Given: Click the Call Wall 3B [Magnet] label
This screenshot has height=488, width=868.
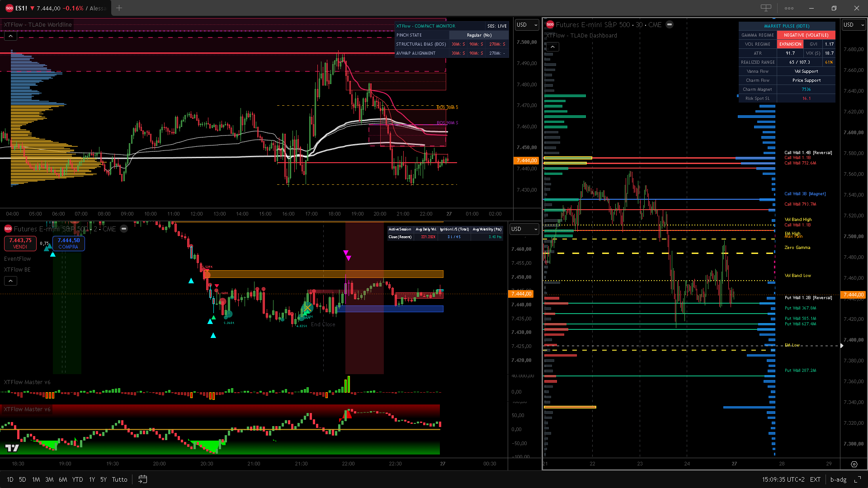Looking at the screenshot, I should (x=805, y=194).
